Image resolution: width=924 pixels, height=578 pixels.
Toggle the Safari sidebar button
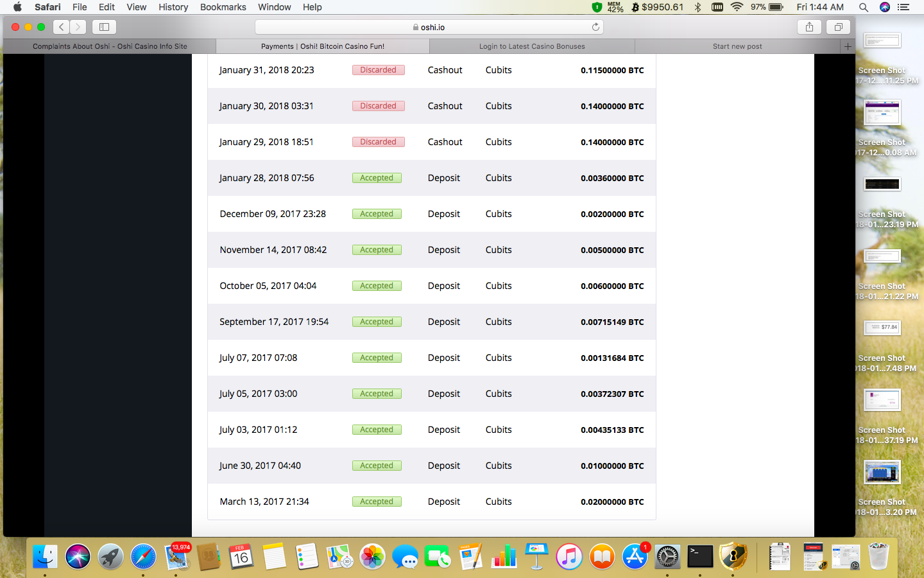click(x=104, y=27)
